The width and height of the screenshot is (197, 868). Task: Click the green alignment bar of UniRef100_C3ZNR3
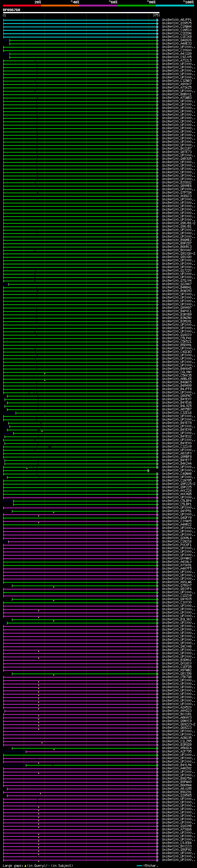tap(81, 81)
